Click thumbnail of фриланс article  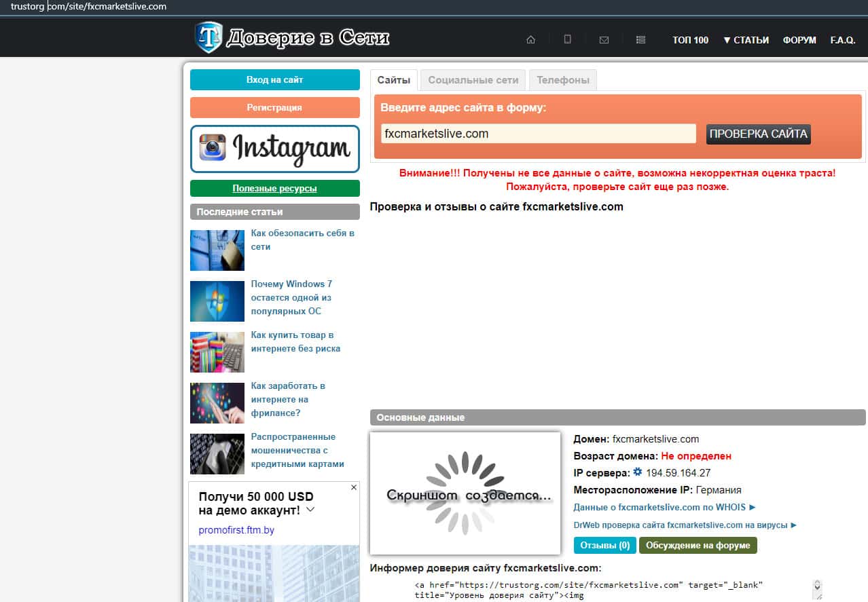point(217,403)
